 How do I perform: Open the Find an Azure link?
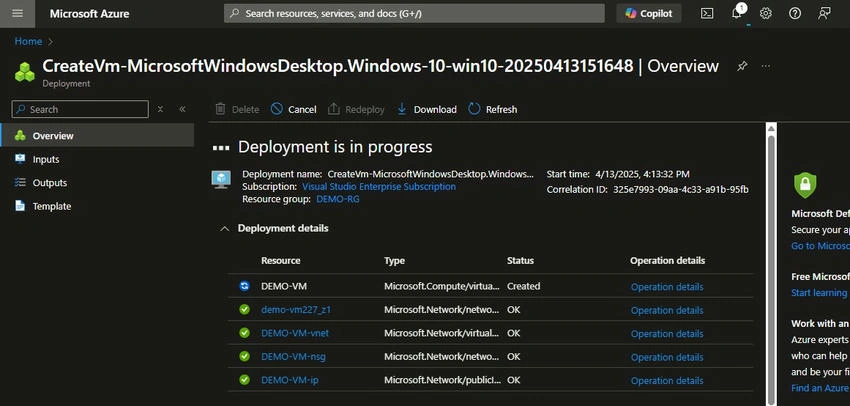(820, 388)
